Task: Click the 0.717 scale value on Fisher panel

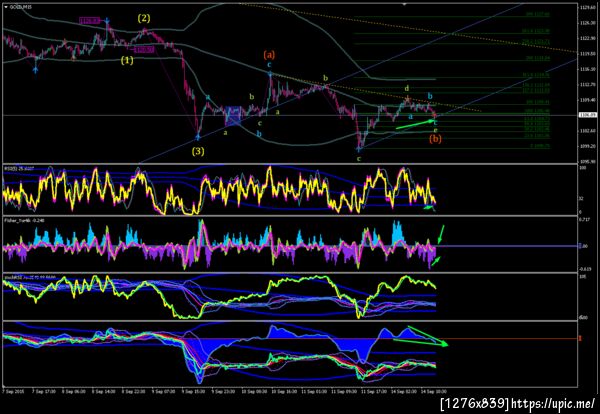Action: tap(585, 219)
